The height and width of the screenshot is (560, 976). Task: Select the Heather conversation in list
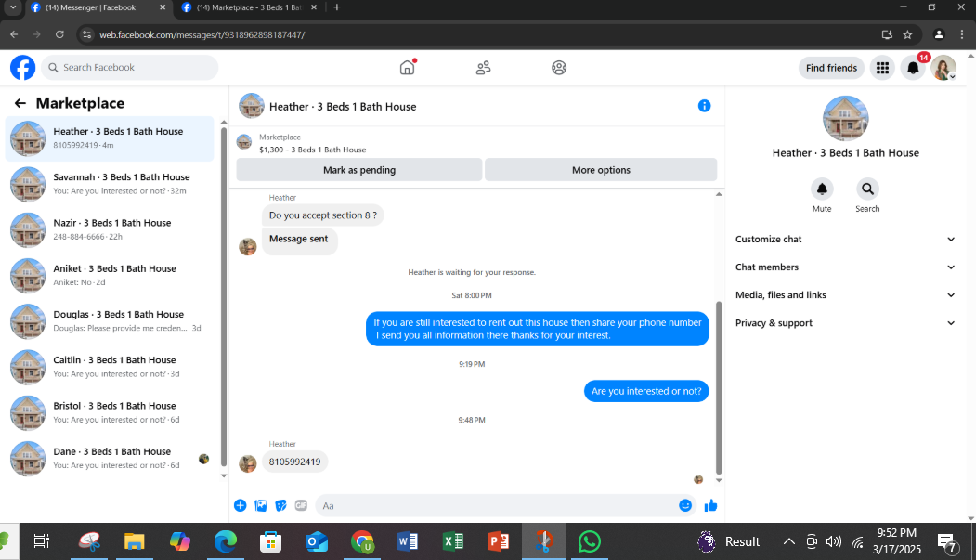[110, 138]
